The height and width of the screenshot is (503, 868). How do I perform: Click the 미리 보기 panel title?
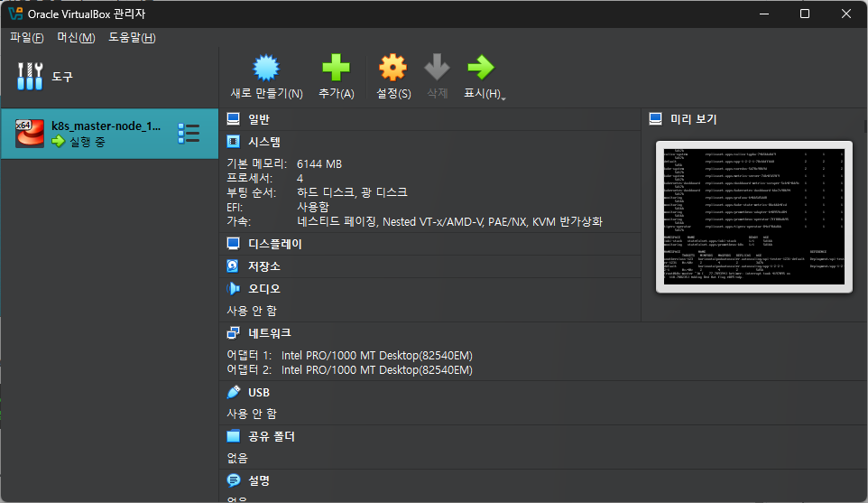coord(694,119)
